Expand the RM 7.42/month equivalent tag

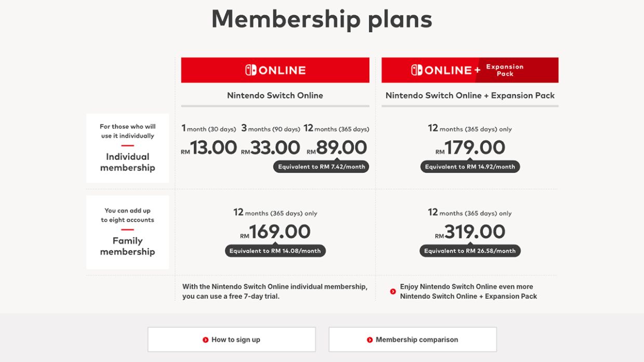[x=321, y=167]
